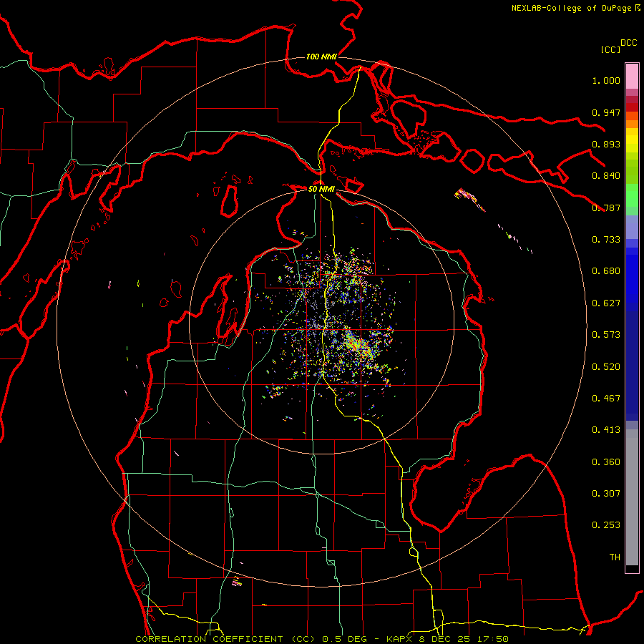The image size is (644, 644).
Task: Select the 0.520 legend value
Action: tap(606, 367)
